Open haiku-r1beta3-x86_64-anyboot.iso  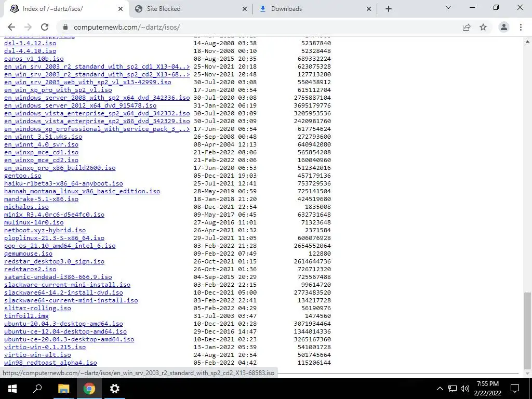(x=63, y=183)
